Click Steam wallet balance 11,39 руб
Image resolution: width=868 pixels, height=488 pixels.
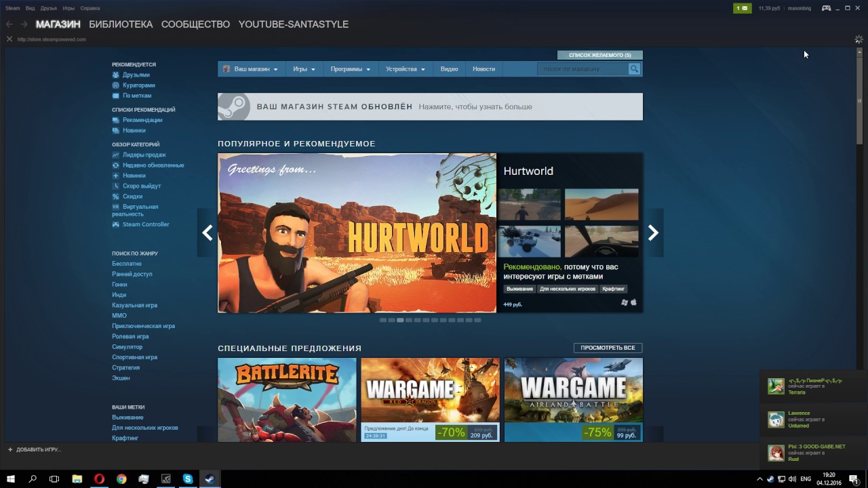click(x=769, y=8)
